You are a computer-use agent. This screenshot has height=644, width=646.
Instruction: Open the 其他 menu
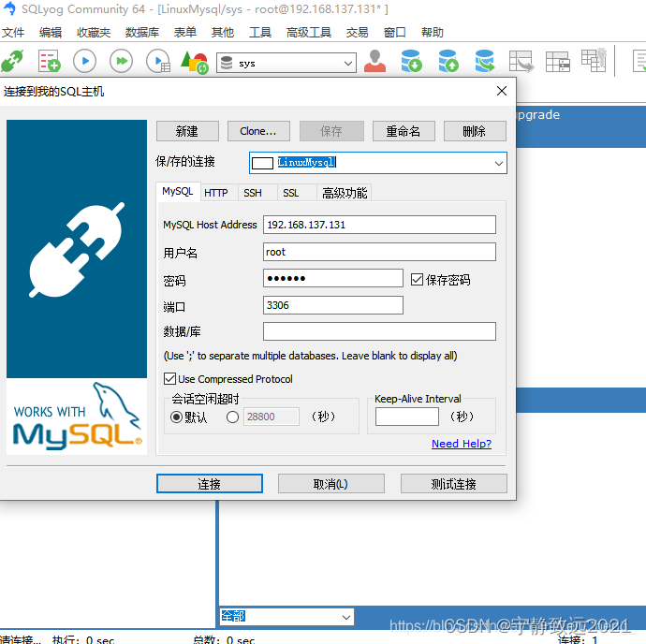[223, 32]
